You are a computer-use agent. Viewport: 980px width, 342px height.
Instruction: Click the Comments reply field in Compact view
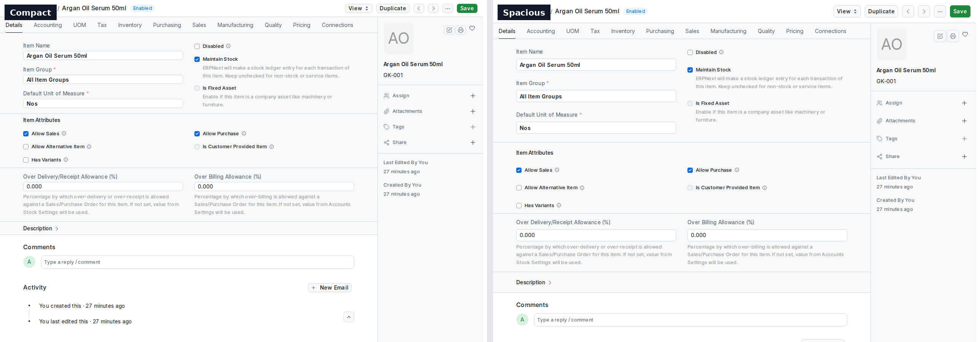(197, 262)
